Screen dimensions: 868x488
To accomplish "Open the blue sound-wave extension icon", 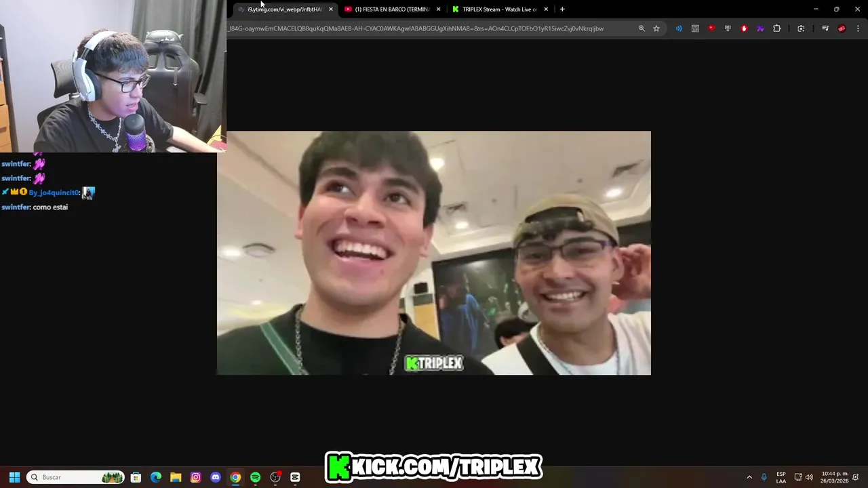I will coord(679,28).
